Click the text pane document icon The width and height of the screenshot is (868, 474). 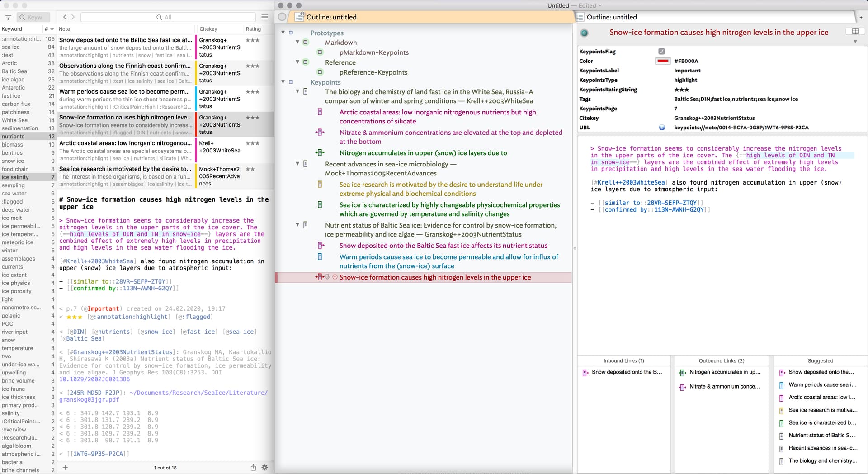click(580, 17)
